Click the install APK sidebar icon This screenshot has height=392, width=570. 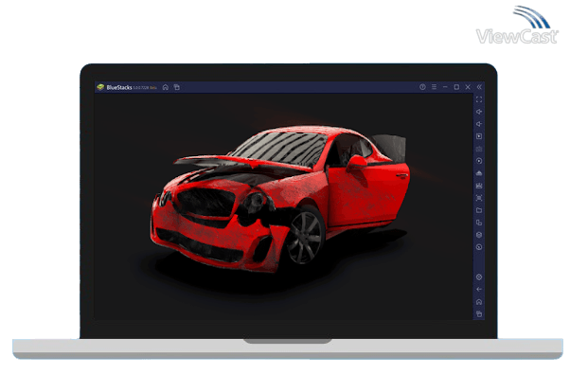coord(479,173)
